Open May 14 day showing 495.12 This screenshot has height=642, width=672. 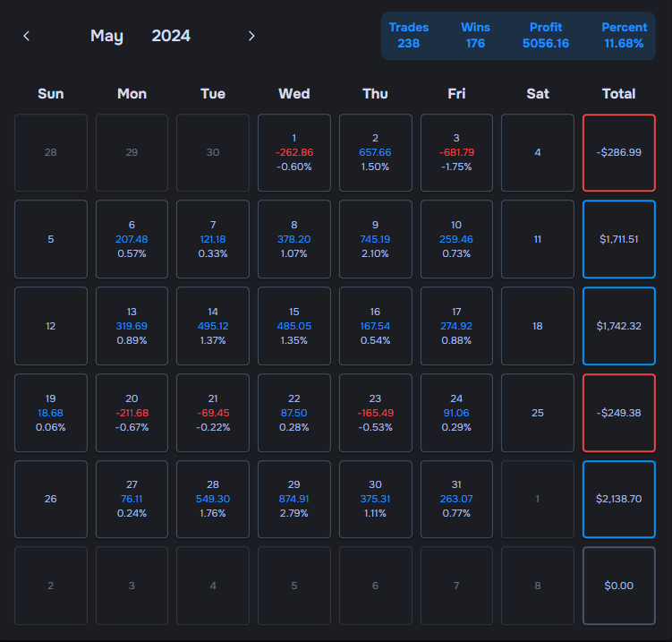(x=213, y=326)
